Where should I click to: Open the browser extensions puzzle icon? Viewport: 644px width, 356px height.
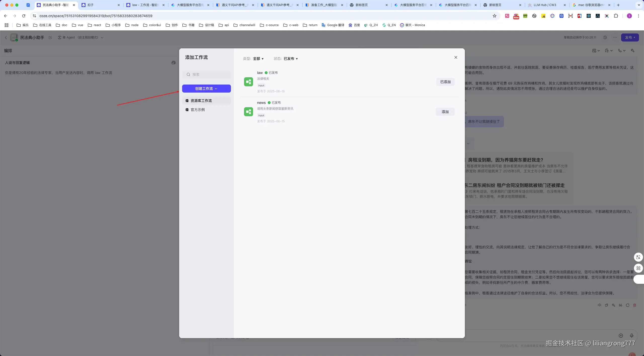click(616, 16)
